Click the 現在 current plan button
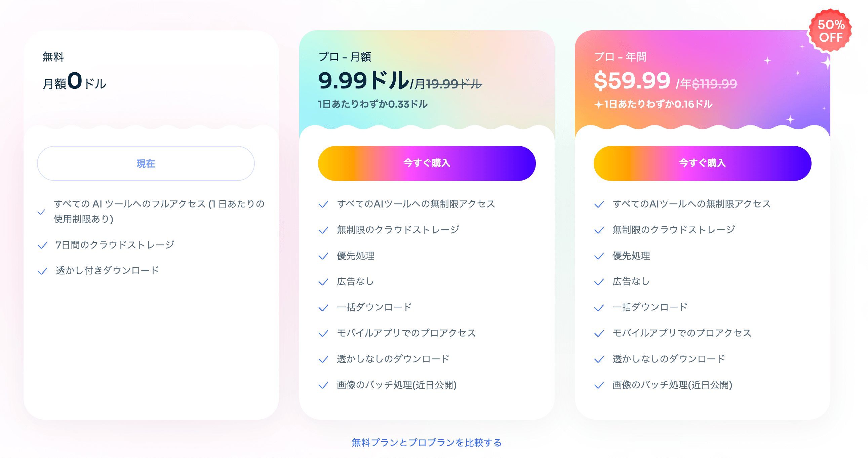868x458 pixels. point(146,163)
